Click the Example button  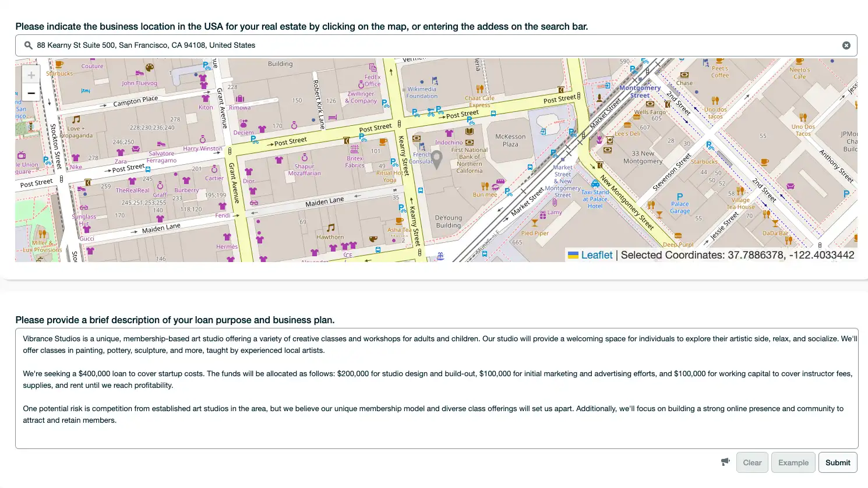pyautogui.click(x=793, y=462)
